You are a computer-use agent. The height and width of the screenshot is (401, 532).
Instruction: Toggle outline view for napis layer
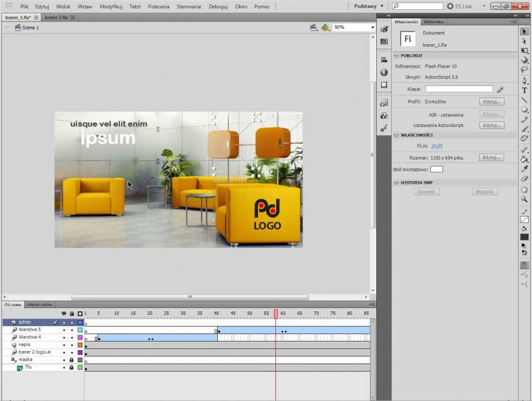click(80, 345)
